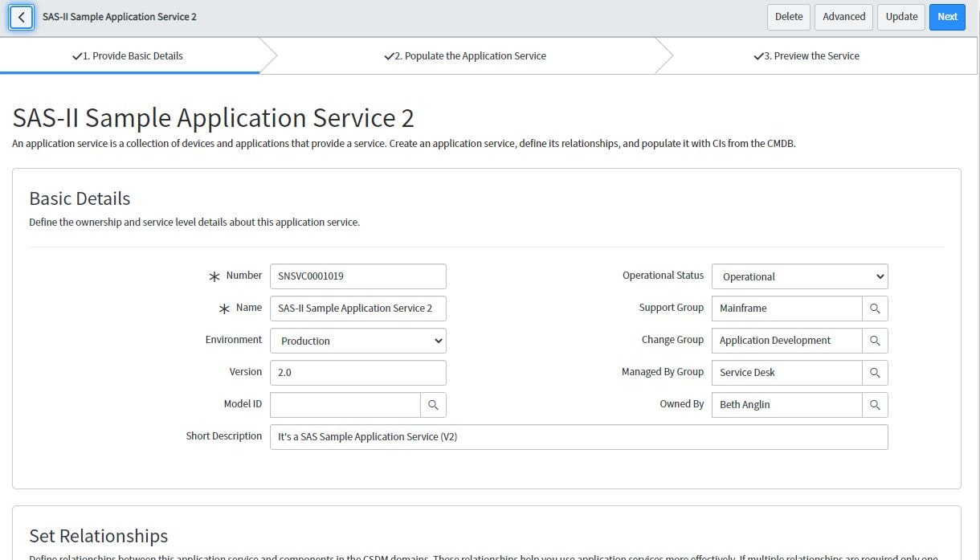Open Model ID lookup search icon

433,405
